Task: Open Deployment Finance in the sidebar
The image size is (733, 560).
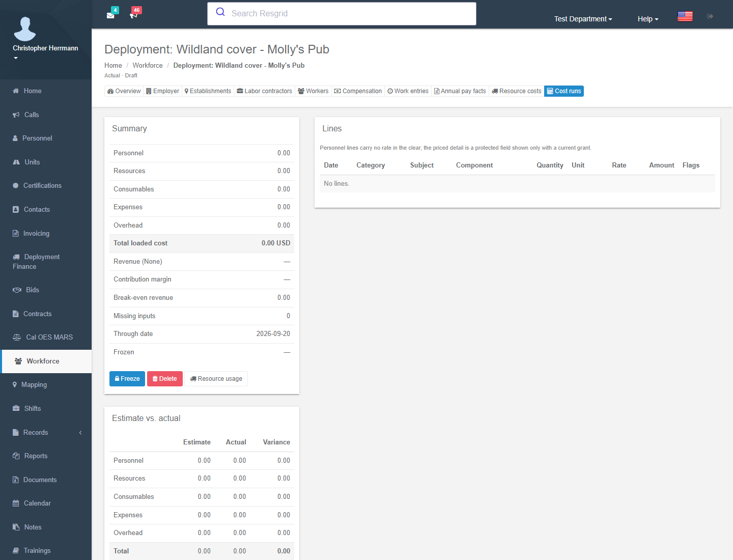Action: [46, 262]
